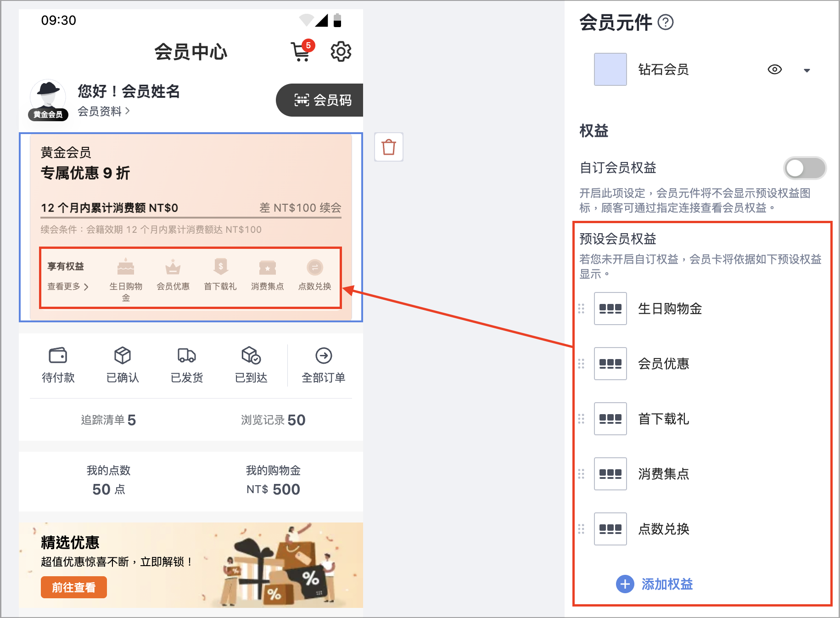
Task: Open 待付款 orders wallet icon
Action: tap(58, 355)
